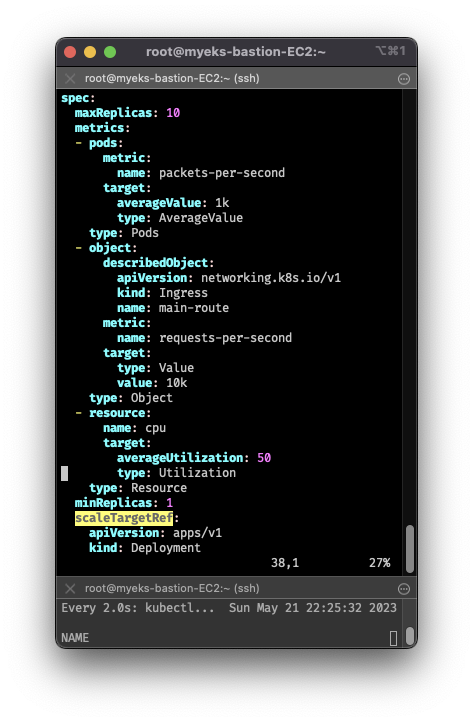This screenshot has width=473, height=722.
Task: Click the averageValue 1k entry
Action: (173, 203)
